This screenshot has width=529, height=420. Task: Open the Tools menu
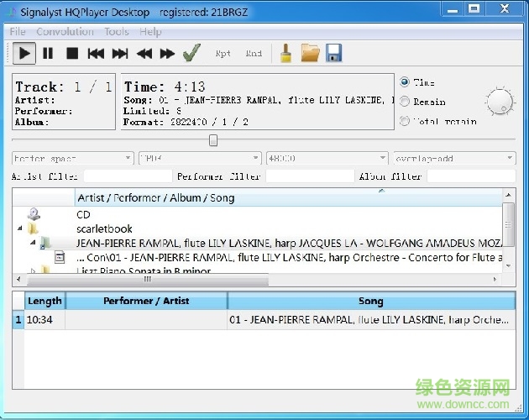tap(117, 32)
